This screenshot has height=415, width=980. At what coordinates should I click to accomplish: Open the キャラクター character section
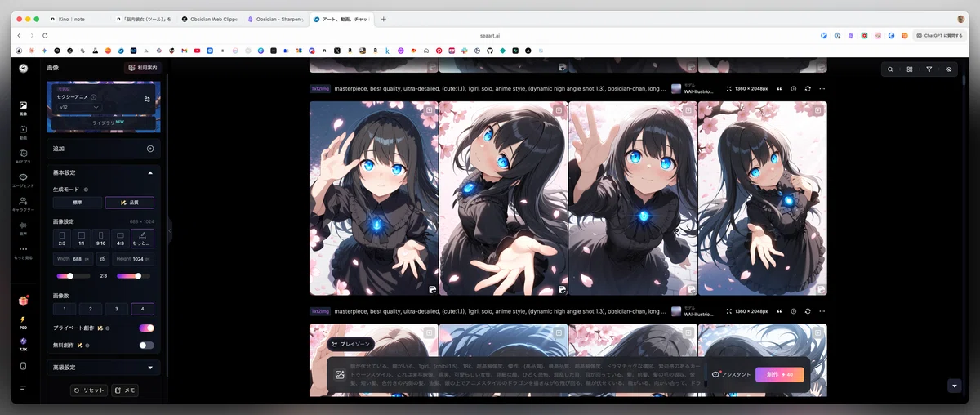[23, 203]
